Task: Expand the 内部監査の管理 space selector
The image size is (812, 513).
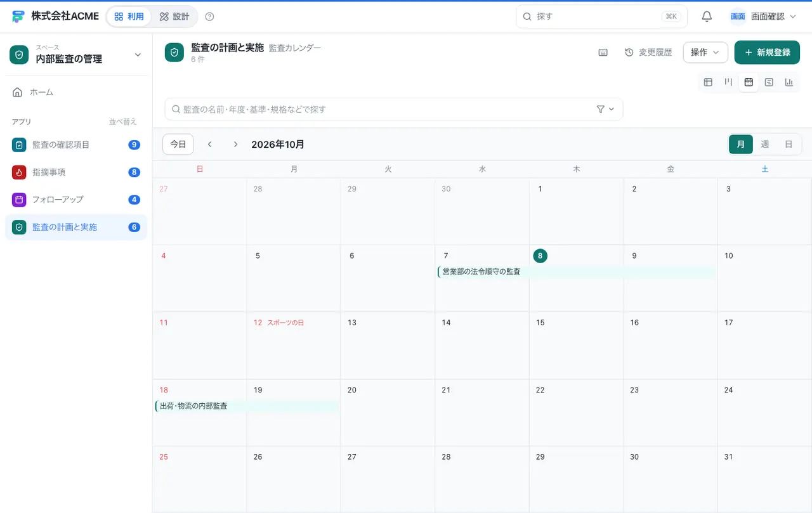Action: coord(76,55)
